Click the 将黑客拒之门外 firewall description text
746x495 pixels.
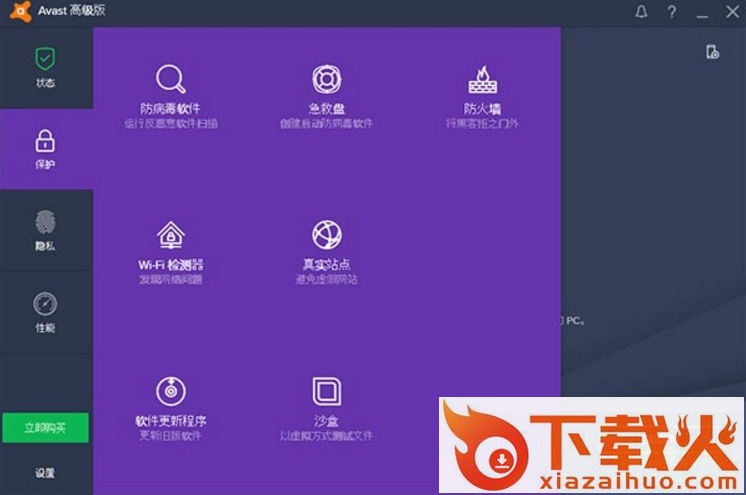click(x=482, y=124)
